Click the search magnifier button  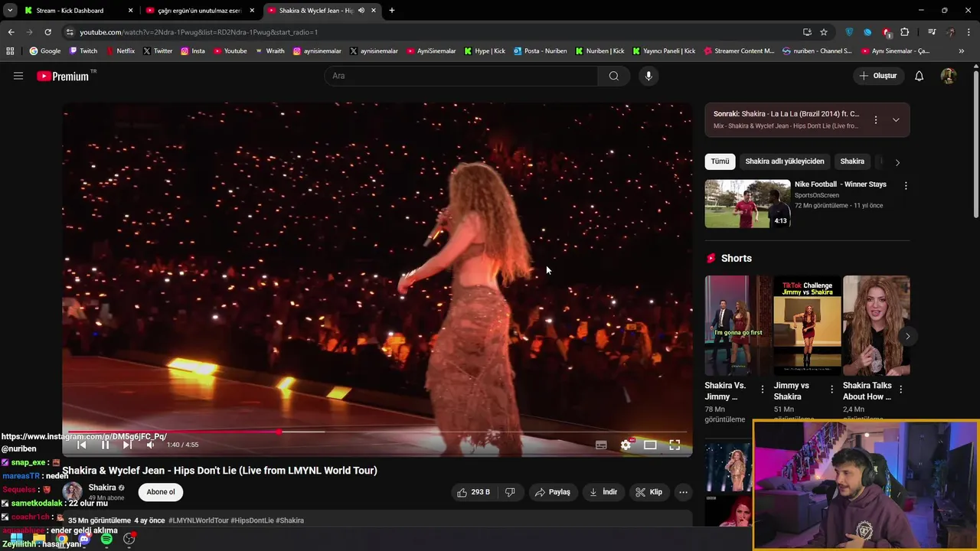click(x=614, y=76)
